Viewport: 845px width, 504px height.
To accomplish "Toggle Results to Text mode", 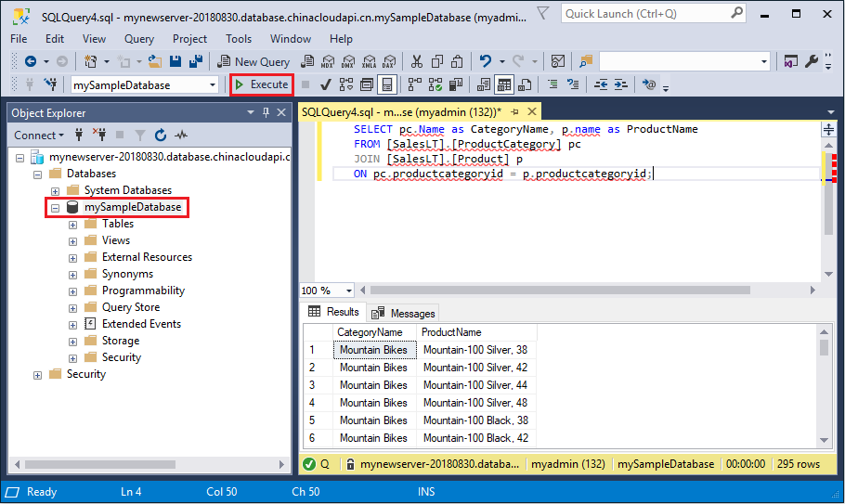I will pyautogui.click(x=484, y=84).
